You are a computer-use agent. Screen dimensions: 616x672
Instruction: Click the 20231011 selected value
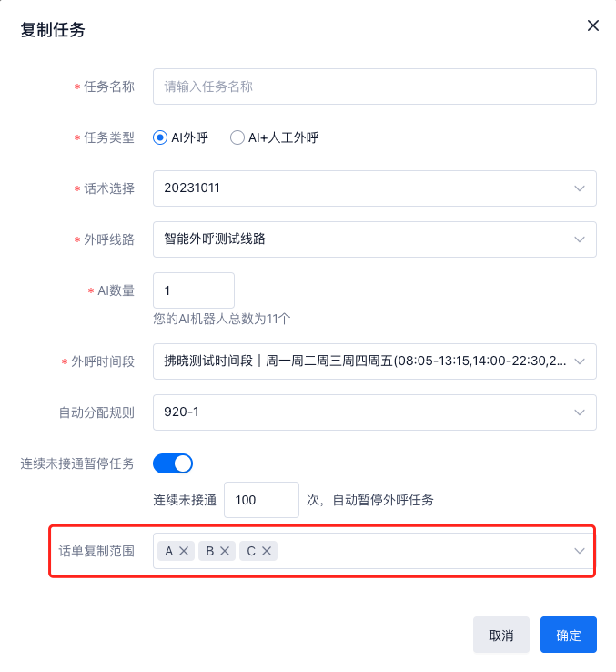click(x=192, y=188)
